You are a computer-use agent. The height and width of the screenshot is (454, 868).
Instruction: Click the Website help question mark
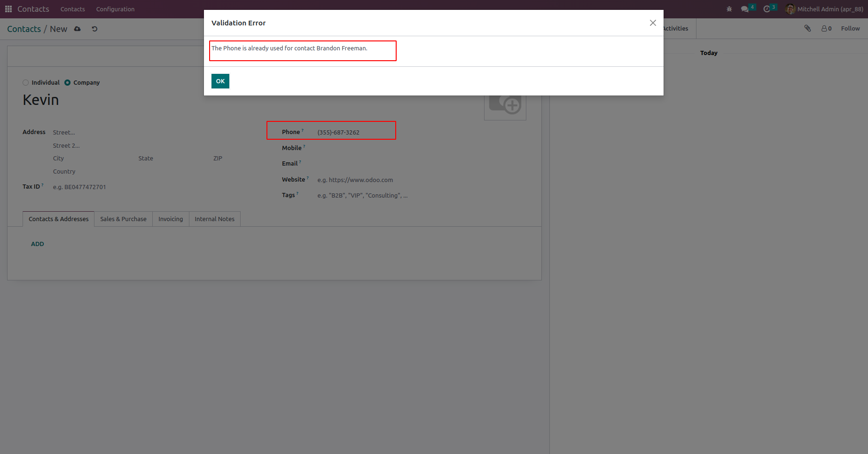pos(308,178)
